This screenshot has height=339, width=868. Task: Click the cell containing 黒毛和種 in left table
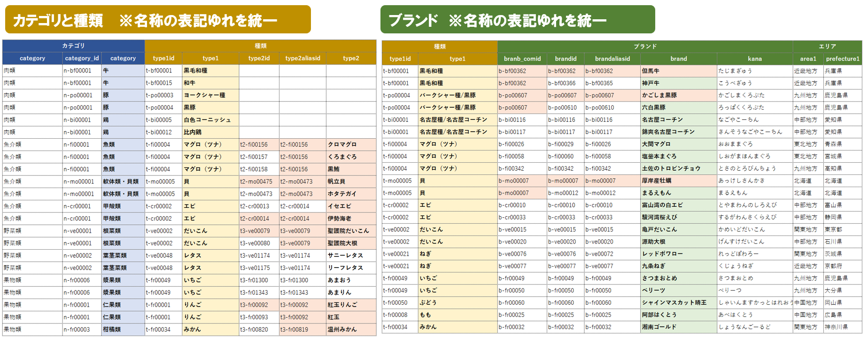coord(210,71)
